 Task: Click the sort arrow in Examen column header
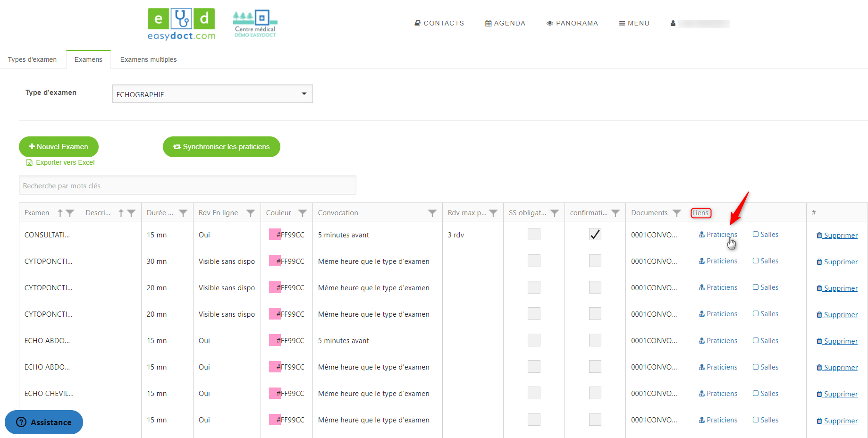click(x=60, y=213)
